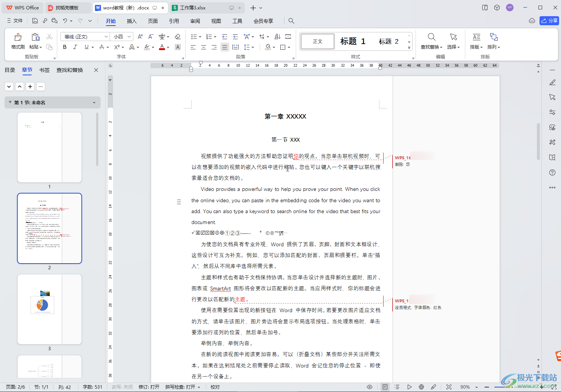Switch to the 视图 ribbon tab
This screenshot has height=392, width=561.
pos(216,21)
